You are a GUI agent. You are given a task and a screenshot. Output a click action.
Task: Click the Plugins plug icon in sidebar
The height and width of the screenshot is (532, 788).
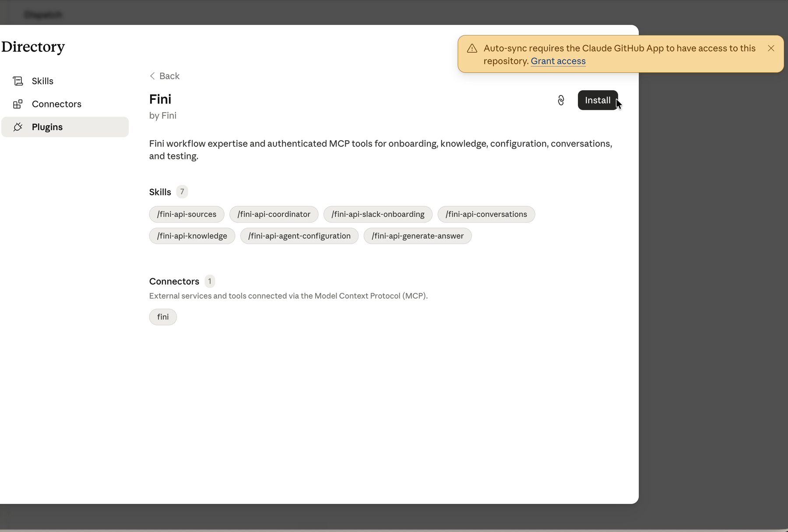[18, 127]
